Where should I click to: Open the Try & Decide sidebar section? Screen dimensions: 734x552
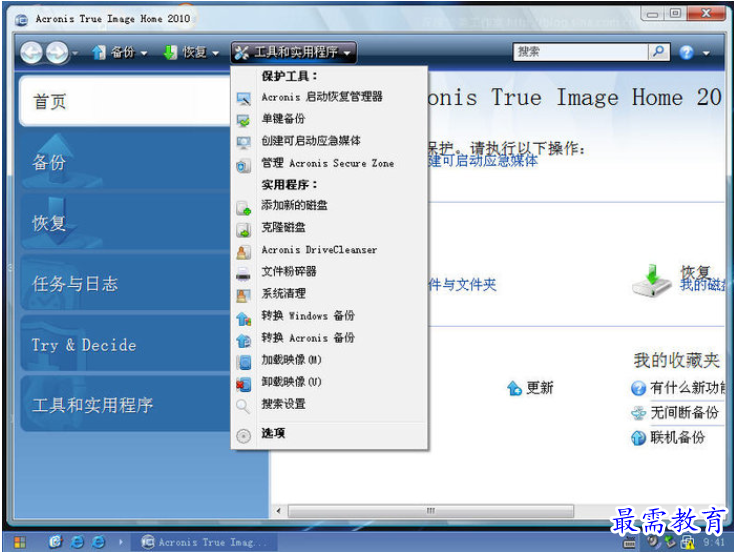125,345
